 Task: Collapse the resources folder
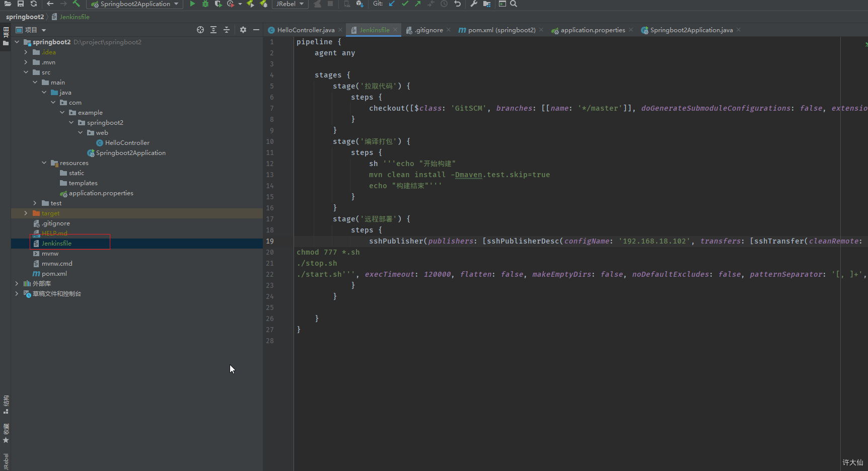(44, 163)
